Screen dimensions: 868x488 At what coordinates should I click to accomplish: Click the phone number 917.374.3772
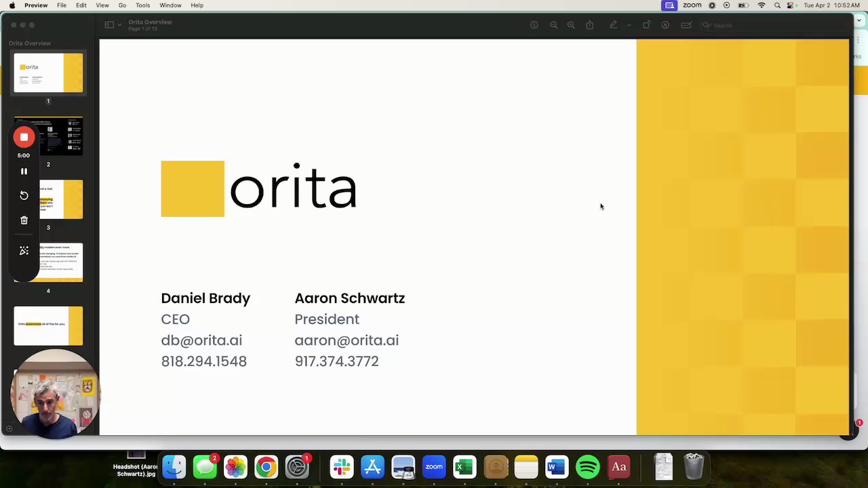pos(336,361)
